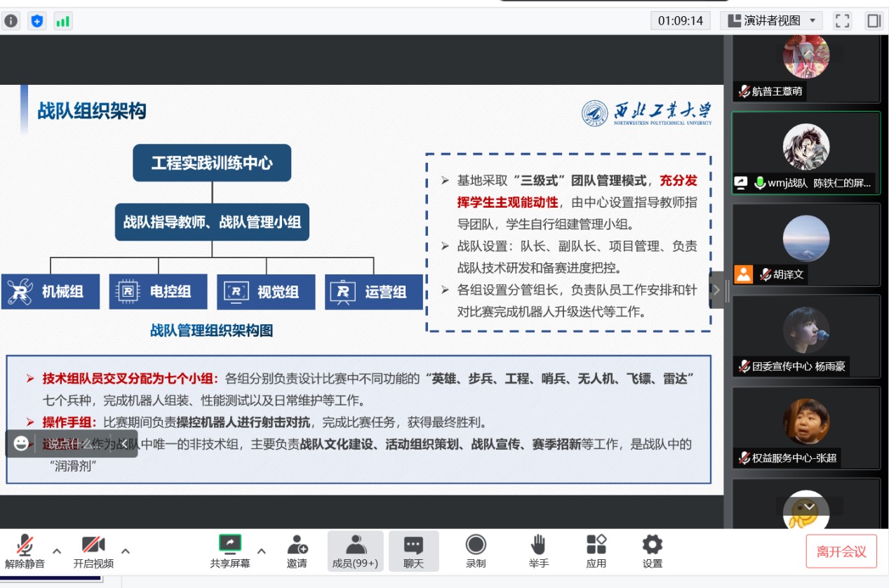Expand video options arrow beside 开启视频

click(126, 550)
